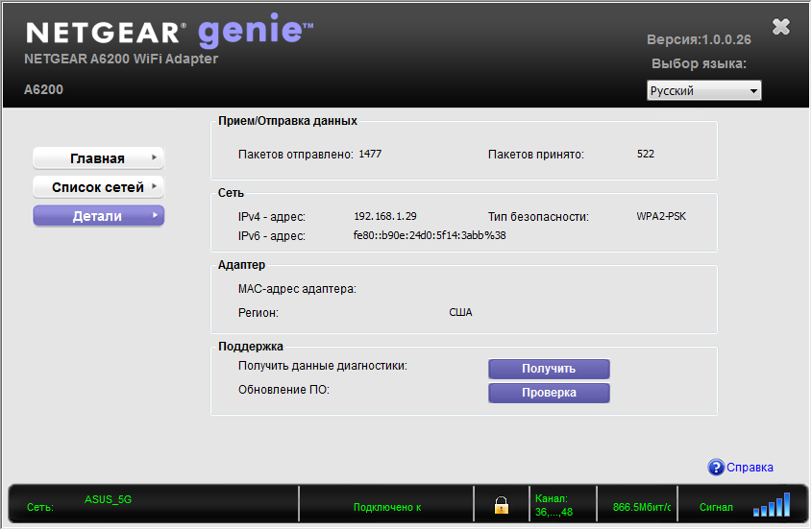Click the Сигнал label in status bar

tap(716, 507)
